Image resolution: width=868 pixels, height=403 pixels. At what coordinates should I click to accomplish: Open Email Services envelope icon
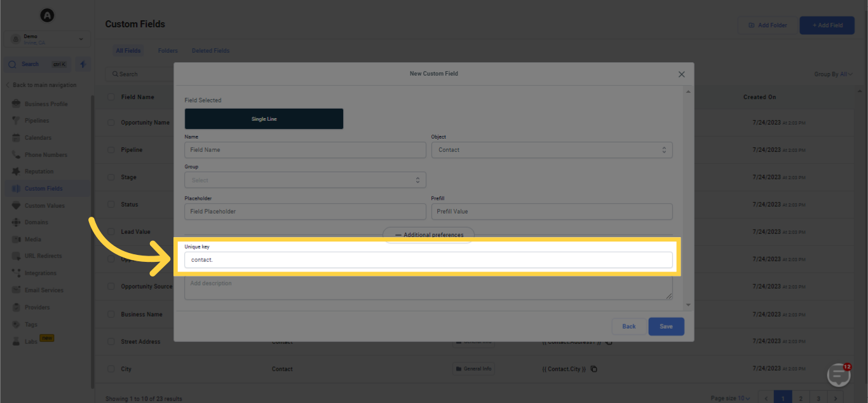16,290
